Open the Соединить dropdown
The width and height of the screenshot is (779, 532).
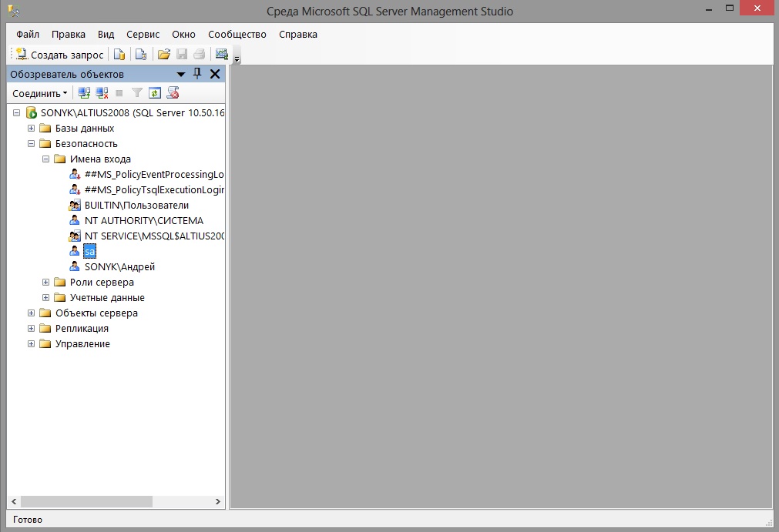coord(40,93)
